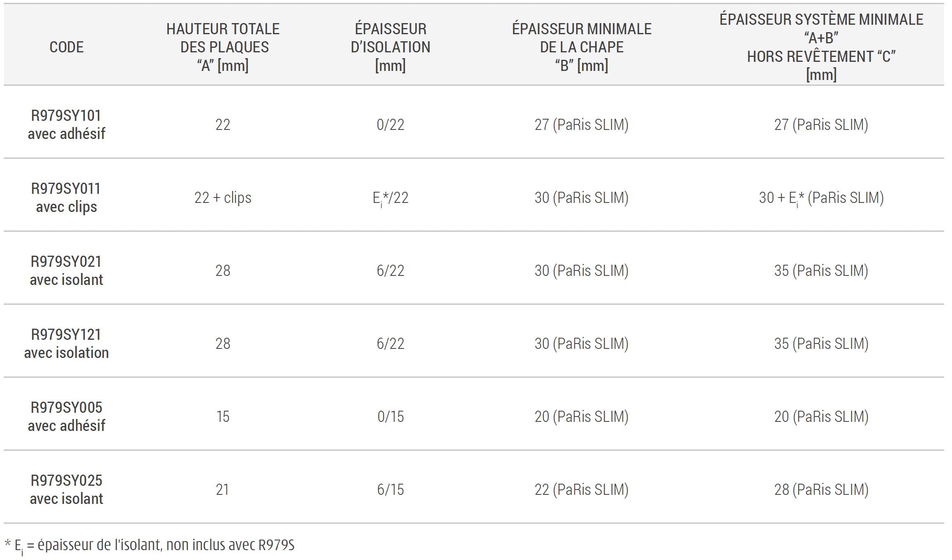
Task: Select the 0/22 insulation thickness cell
Action: point(390,125)
